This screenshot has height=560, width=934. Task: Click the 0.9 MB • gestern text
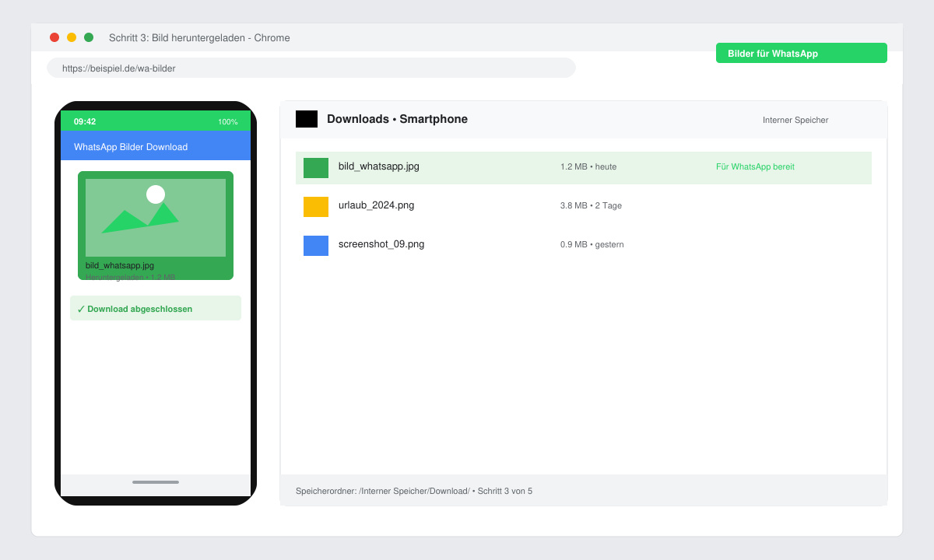[592, 244]
